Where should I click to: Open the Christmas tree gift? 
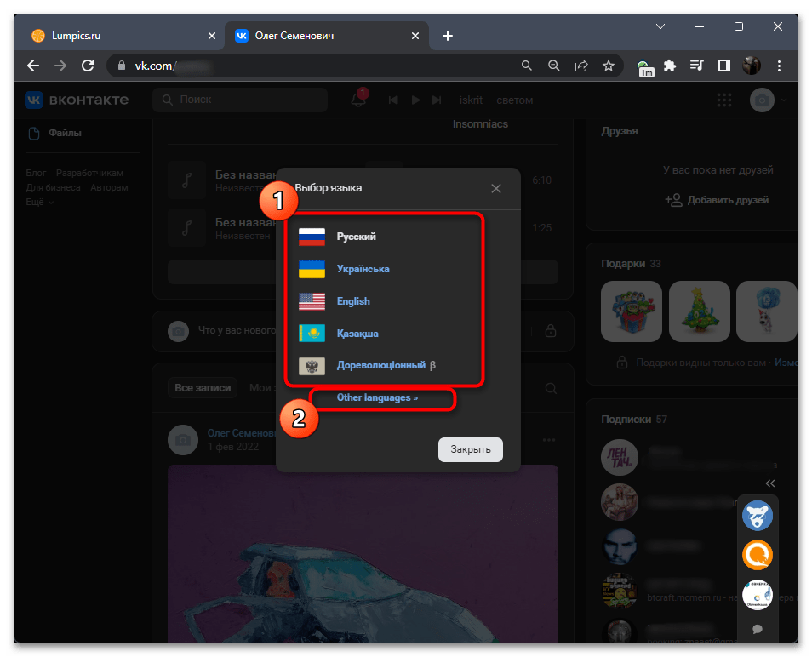click(699, 311)
